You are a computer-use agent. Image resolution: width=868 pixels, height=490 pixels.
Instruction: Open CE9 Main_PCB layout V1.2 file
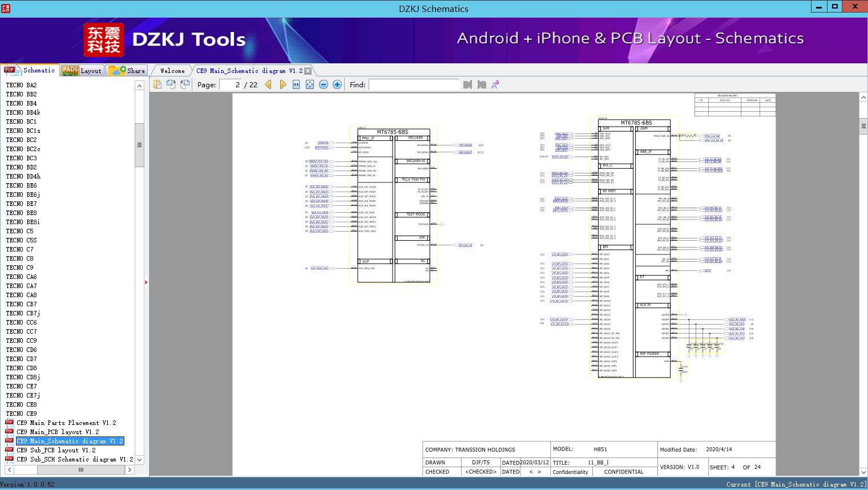58,432
